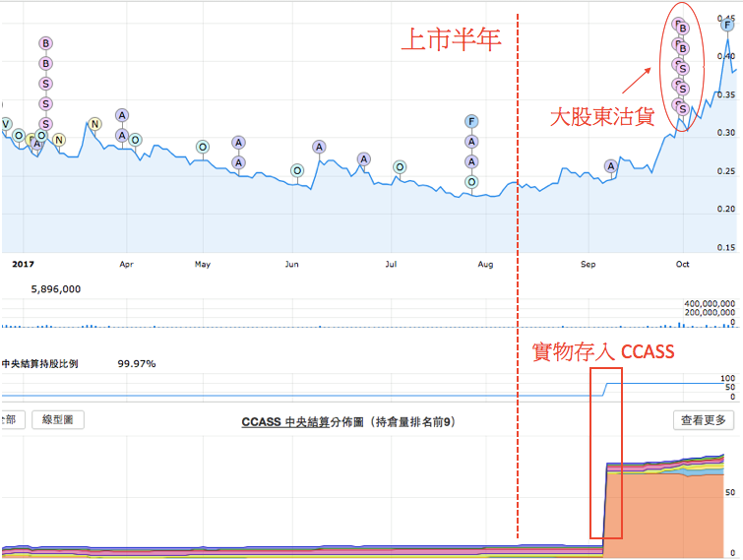Click the Oct label on the time axis
This screenshot has height=560, width=743.
[681, 265]
